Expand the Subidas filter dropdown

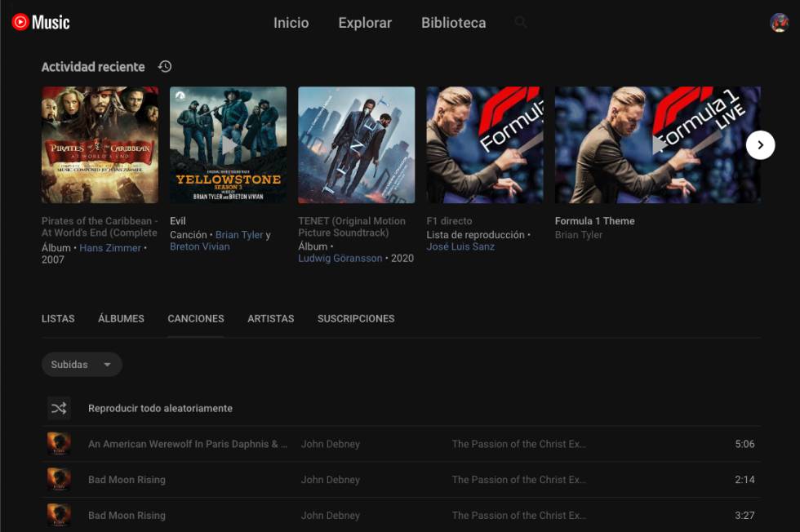(x=82, y=364)
